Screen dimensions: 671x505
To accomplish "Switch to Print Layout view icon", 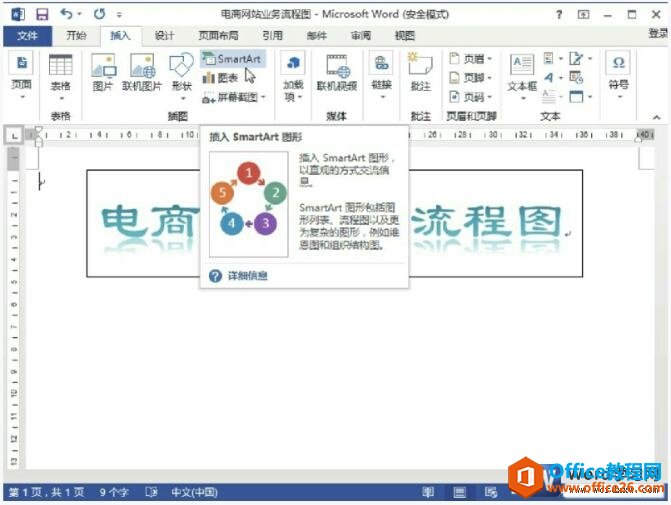I will pyautogui.click(x=459, y=493).
